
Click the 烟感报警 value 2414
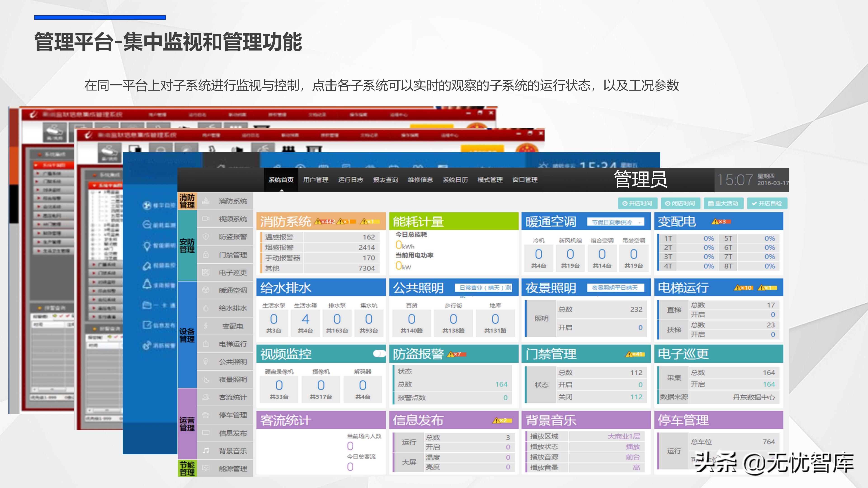coord(367,248)
